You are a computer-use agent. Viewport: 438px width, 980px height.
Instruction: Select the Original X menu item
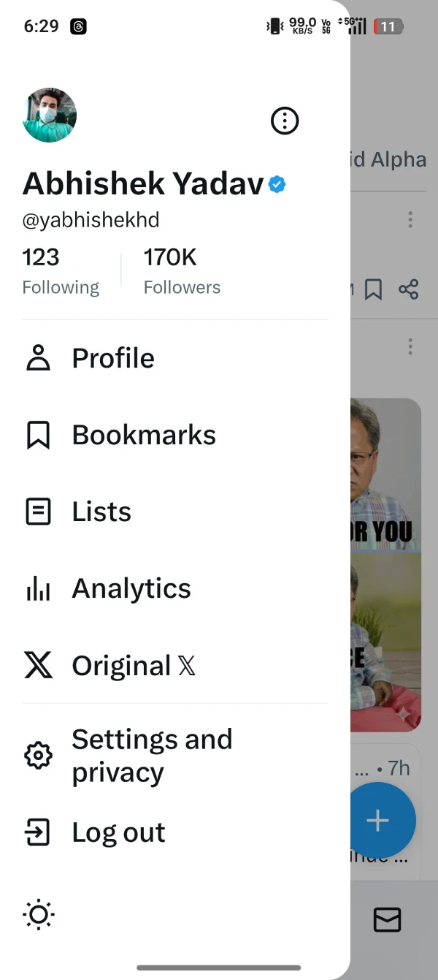(134, 666)
